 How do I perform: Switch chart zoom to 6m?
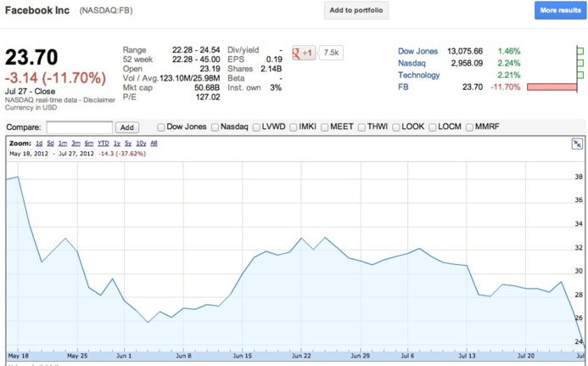point(89,144)
